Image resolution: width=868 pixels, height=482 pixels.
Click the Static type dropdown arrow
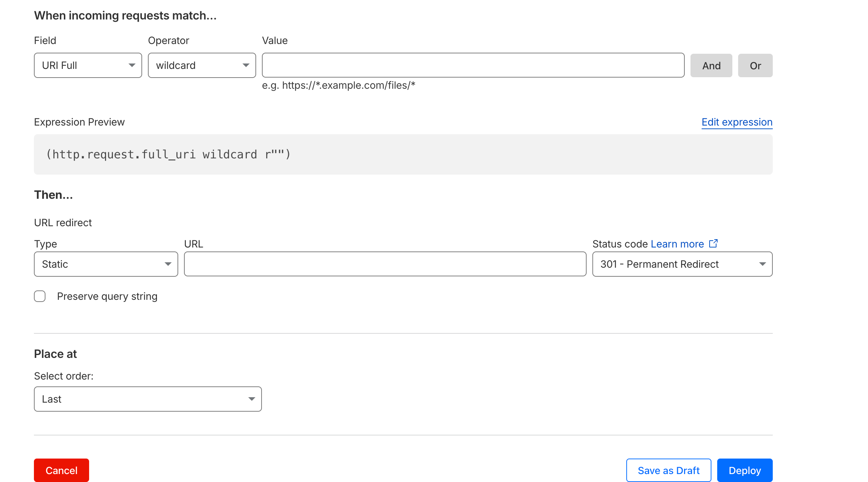coord(168,264)
